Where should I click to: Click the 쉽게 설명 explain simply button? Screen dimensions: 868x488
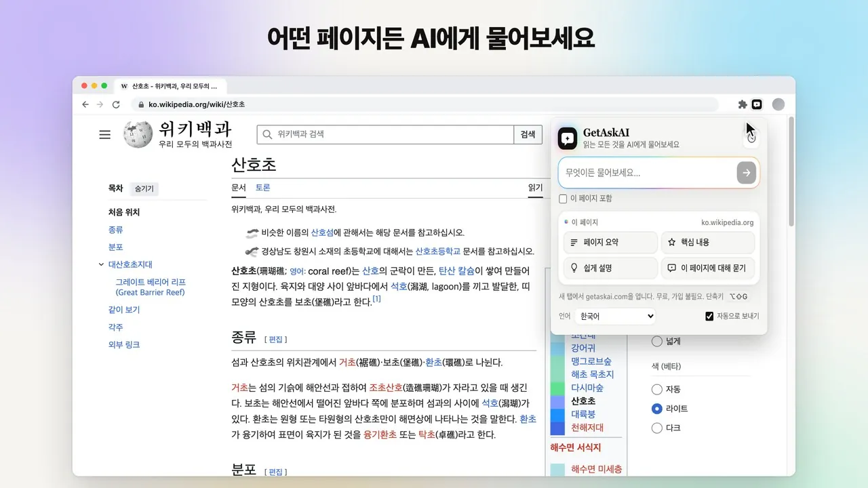click(610, 268)
